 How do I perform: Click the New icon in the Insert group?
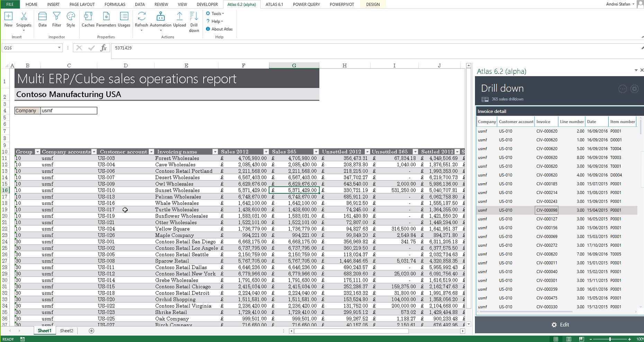click(8, 19)
